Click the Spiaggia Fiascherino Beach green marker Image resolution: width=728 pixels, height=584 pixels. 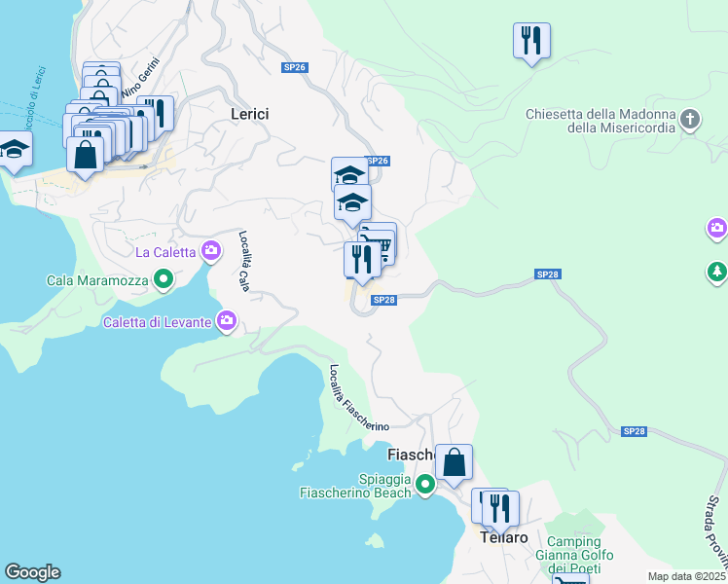click(x=424, y=484)
